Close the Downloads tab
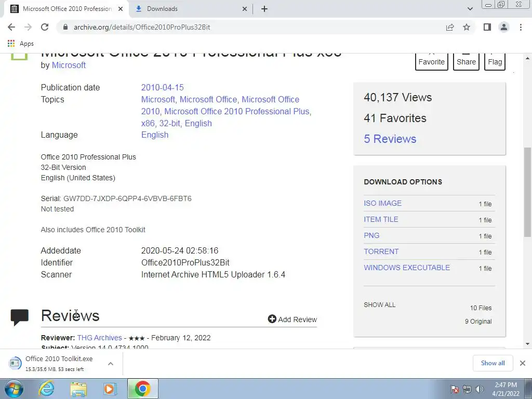 [x=245, y=9]
